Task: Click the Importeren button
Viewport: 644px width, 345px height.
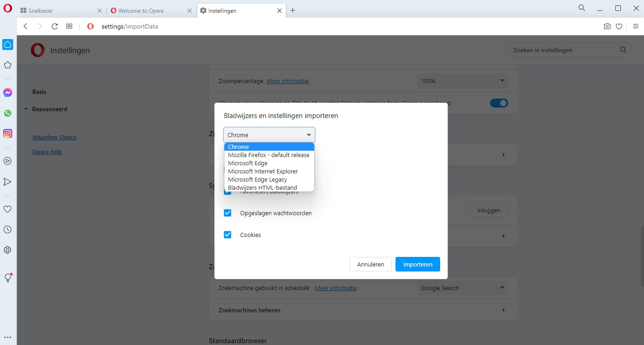Action: [x=418, y=264]
